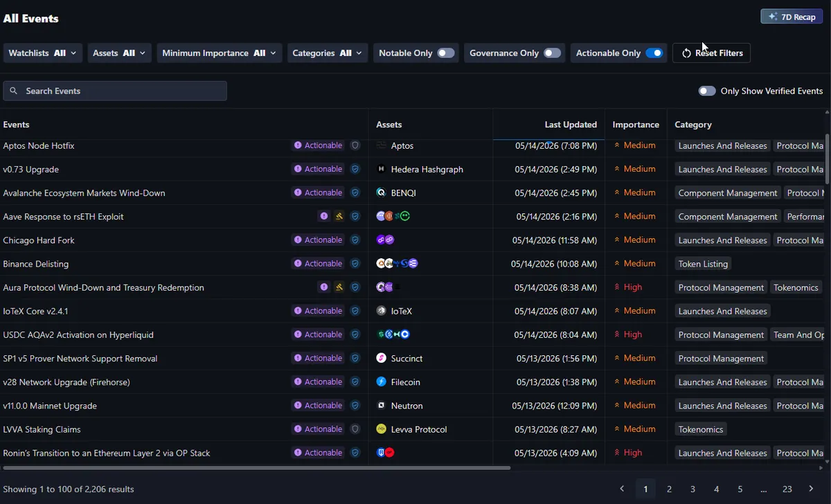This screenshot has width=831, height=504.
Task: Open the Minimum Importance dropdown
Action: (x=220, y=53)
